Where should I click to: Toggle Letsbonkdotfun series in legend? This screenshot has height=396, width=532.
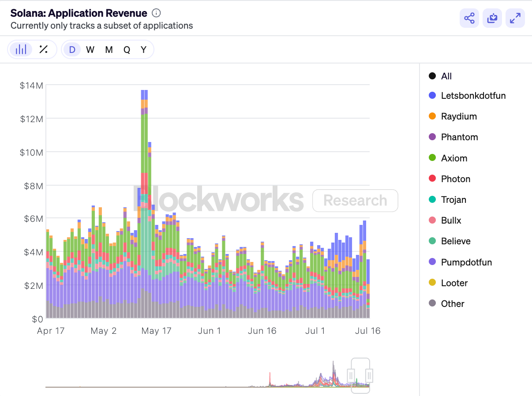coord(467,95)
